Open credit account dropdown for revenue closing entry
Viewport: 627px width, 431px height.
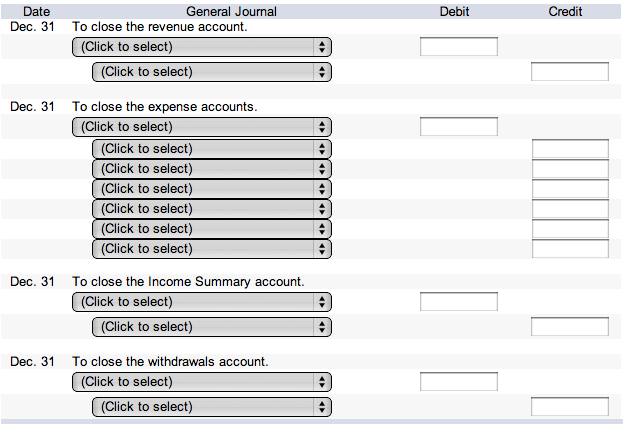coord(211,72)
